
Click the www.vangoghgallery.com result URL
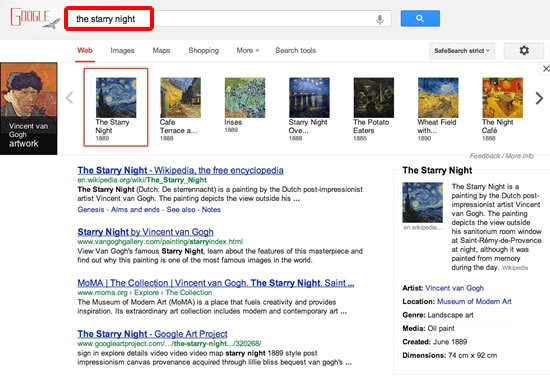tap(160, 242)
